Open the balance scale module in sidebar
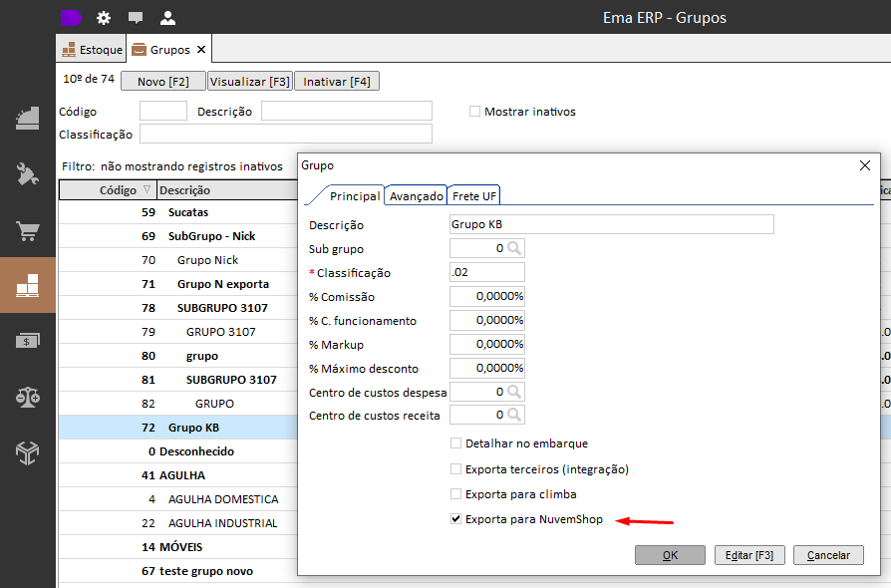Screen dimensions: 891x588 click(x=27, y=397)
